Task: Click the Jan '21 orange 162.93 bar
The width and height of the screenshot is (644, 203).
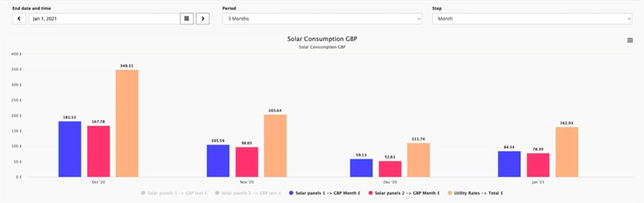Action: coord(567,152)
